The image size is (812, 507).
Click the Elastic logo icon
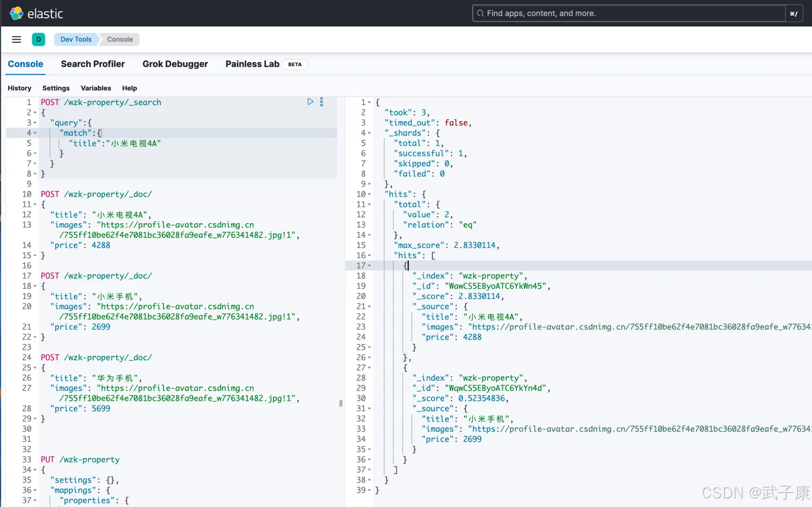(16, 14)
